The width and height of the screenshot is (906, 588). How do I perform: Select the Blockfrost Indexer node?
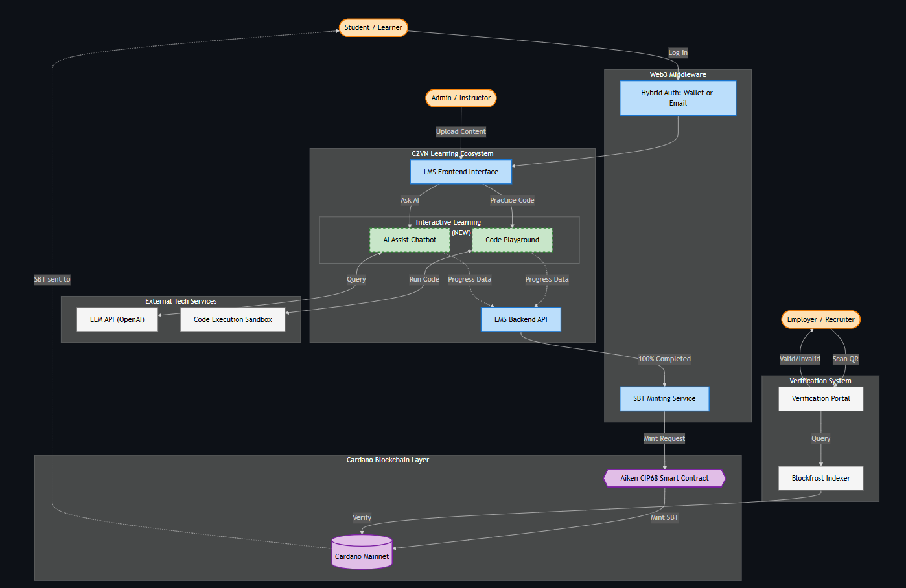(820, 479)
